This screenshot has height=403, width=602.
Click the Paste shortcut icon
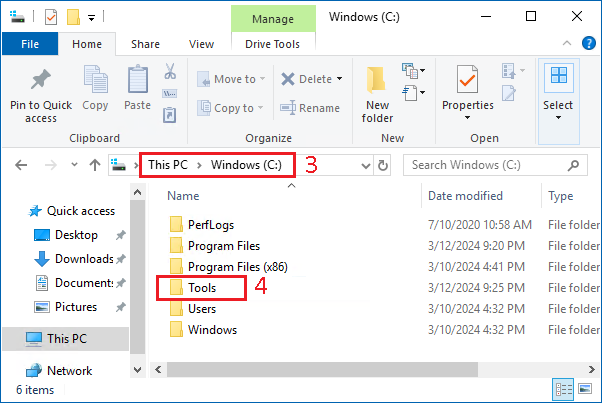pyautogui.click(x=169, y=115)
